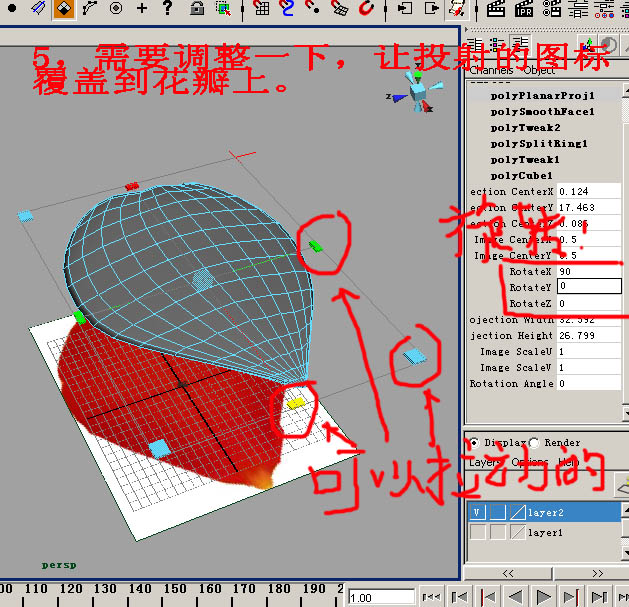This screenshot has height=607, width=629.
Task: Click the view compass cube in viewport
Action: 418,92
